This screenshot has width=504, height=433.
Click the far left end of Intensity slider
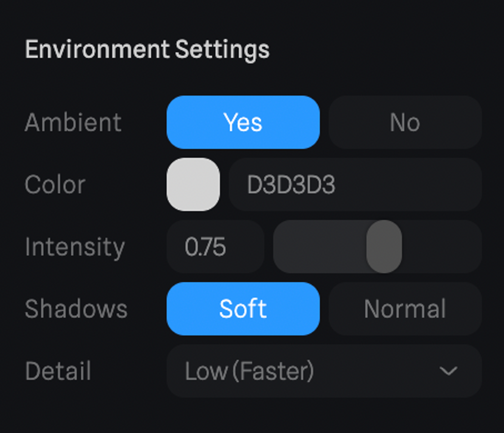[x=277, y=246]
